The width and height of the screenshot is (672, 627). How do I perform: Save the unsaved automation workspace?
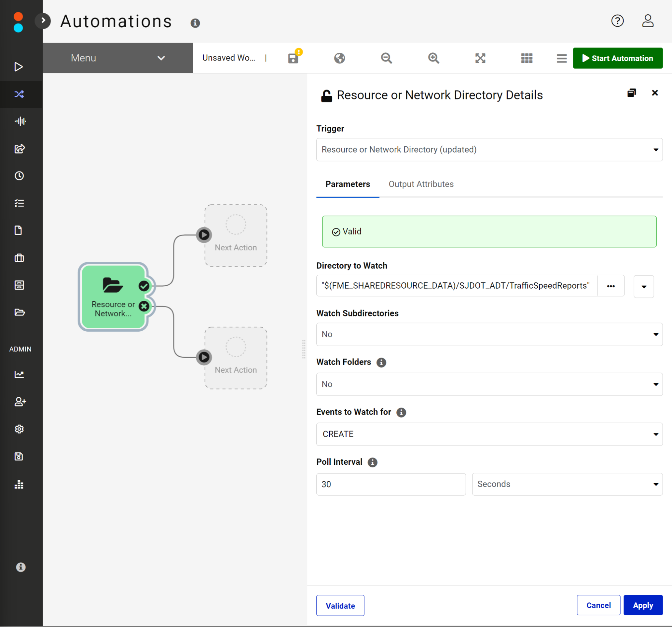point(293,58)
